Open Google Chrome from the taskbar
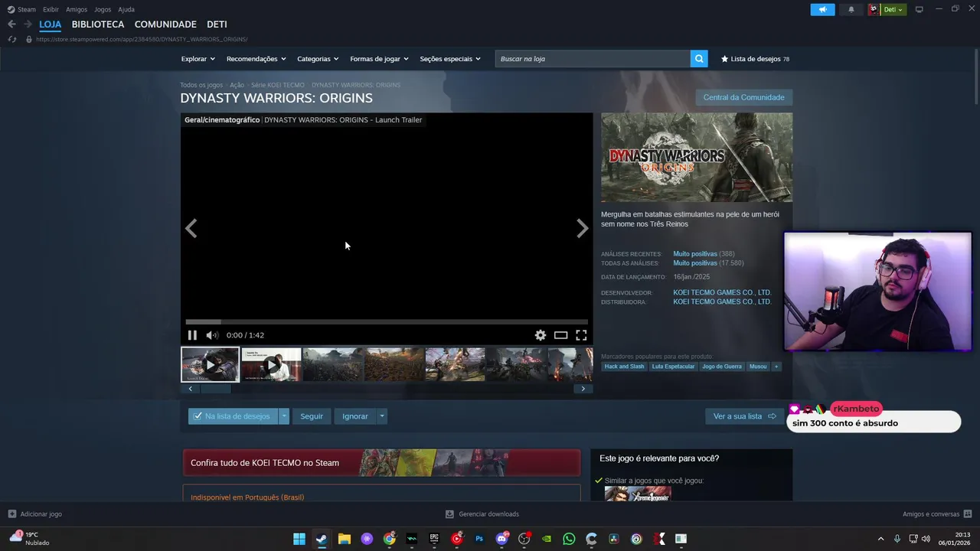The height and width of the screenshot is (551, 980). click(x=390, y=539)
